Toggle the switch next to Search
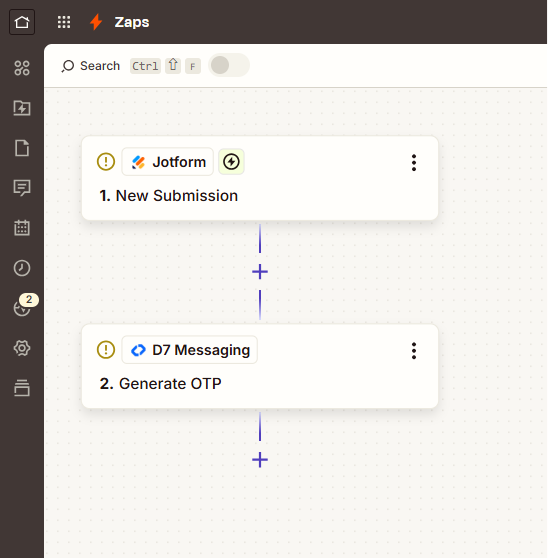The width and height of the screenshot is (548, 559). (x=229, y=66)
